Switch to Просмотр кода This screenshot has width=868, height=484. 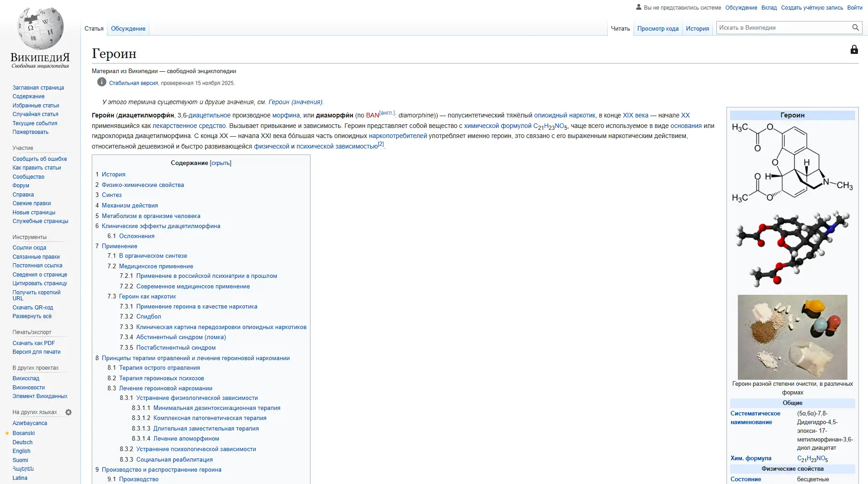tap(657, 28)
